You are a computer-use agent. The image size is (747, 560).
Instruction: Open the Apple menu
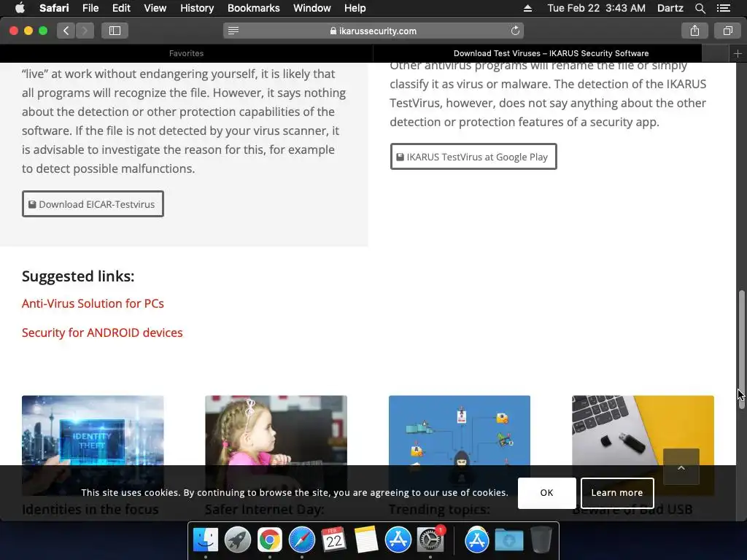20,8
